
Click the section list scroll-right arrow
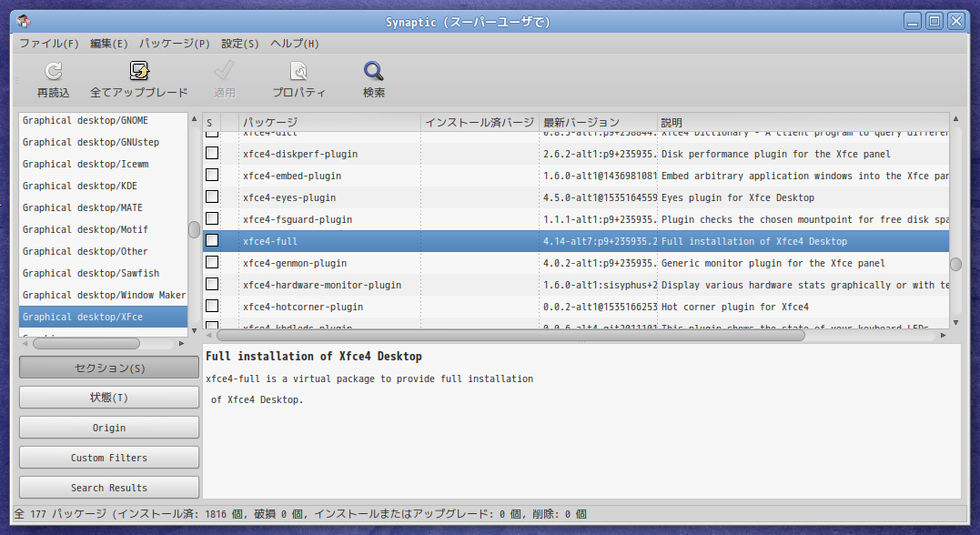(182, 343)
